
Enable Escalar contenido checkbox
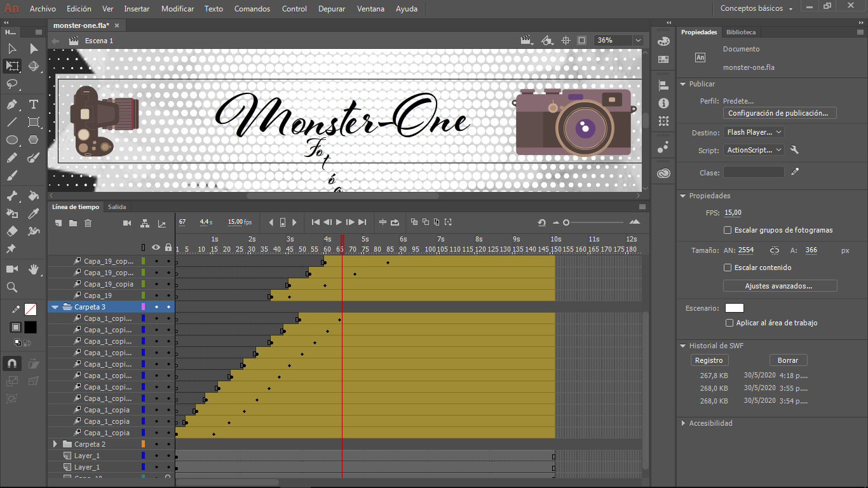click(x=728, y=268)
